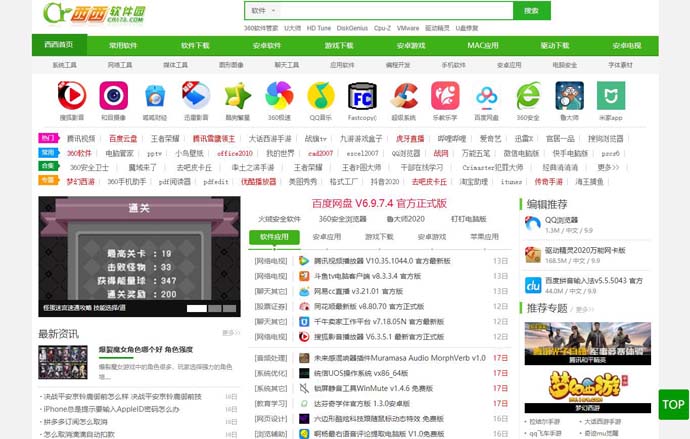Open the CCleaner red broom icon
The image size is (690, 439).
click(404, 95)
